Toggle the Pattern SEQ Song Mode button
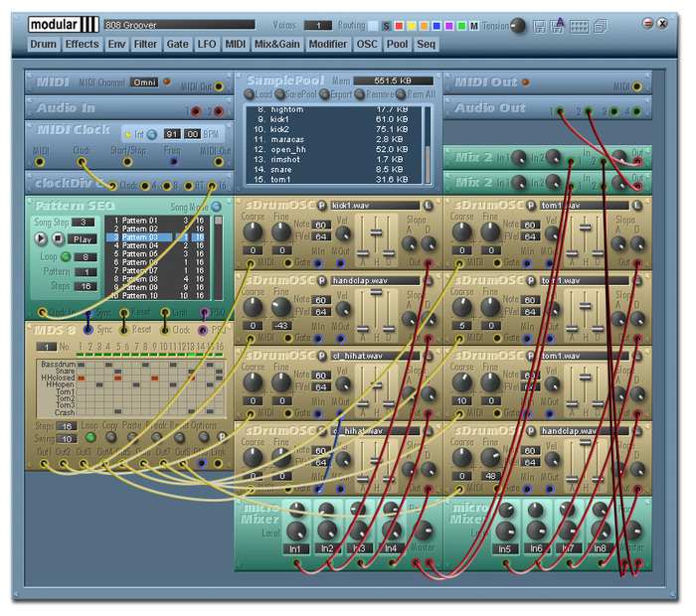696x616 pixels. pos(216,207)
